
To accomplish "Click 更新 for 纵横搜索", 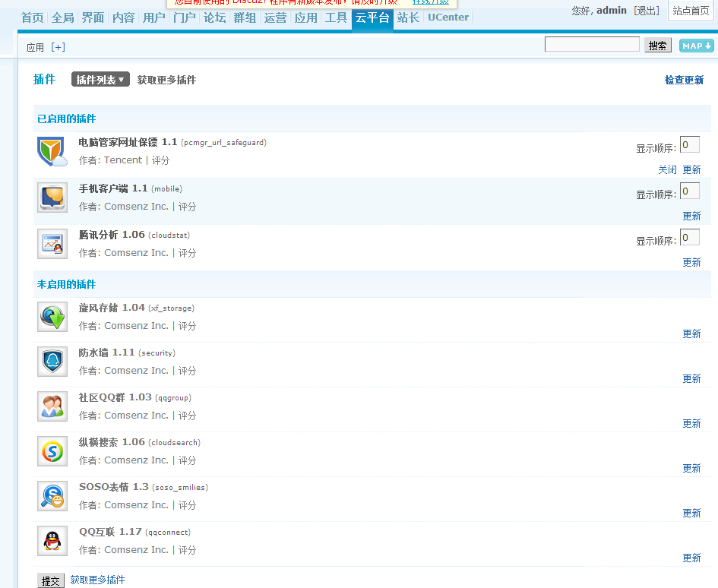I will pos(691,468).
